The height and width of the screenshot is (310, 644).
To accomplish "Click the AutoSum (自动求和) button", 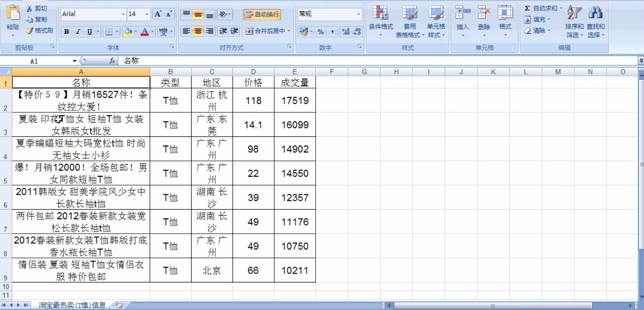I will pyautogui.click(x=541, y=8).
